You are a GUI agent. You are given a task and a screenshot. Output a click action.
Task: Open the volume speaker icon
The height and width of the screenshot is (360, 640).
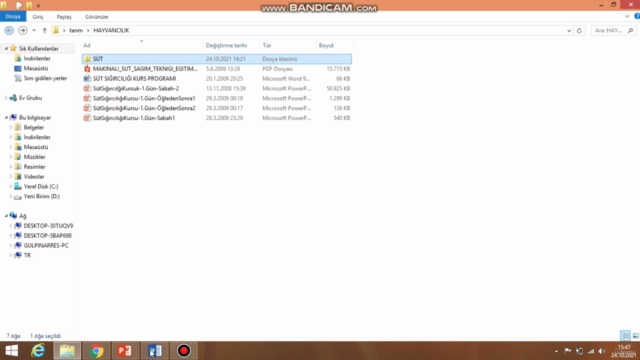(x=602, y=351)
